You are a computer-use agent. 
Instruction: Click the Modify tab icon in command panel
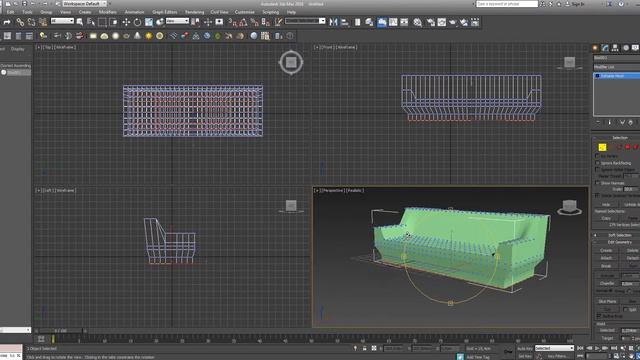(x=605, y=48)
